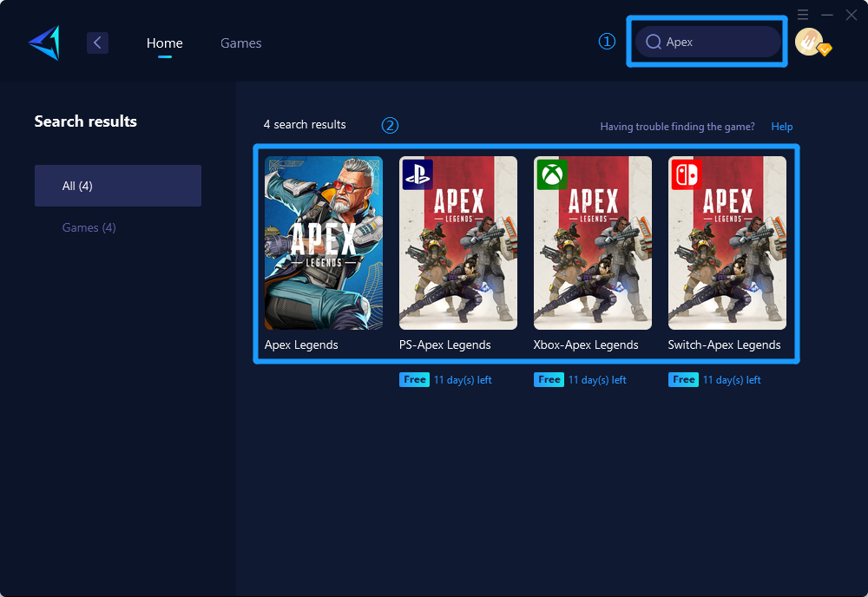The height and width of the screenshot is (597, 868).
Task: Click the Free badge under Switch-Apex Legends
Action: click(683, 379)
